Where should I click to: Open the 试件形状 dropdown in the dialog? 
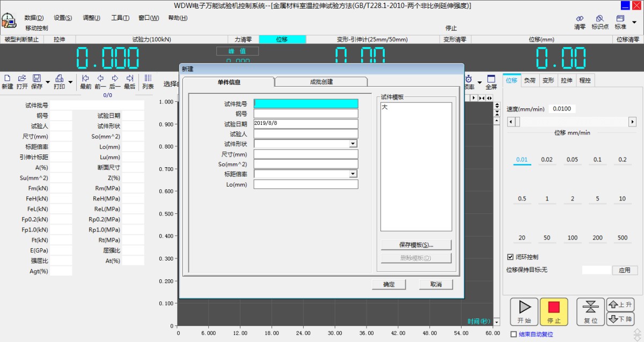click(x=353, y=144)
